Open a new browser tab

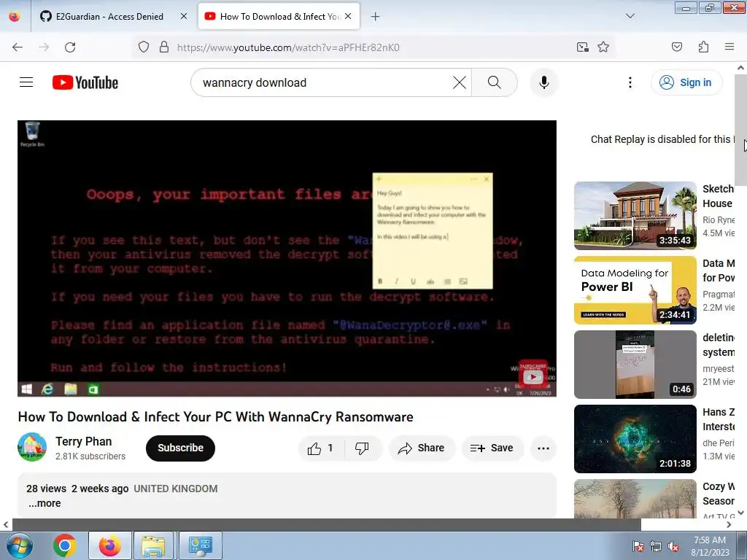click(x=376, y=17)
